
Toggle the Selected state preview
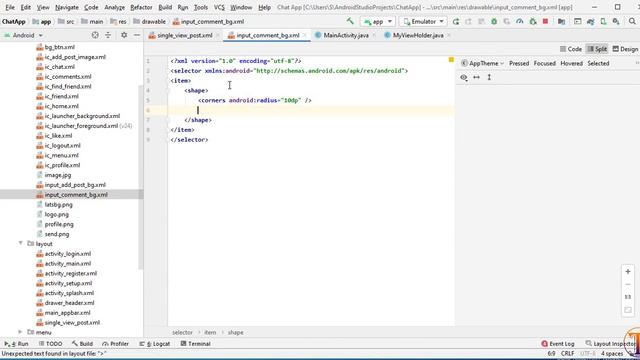(598, 63)
